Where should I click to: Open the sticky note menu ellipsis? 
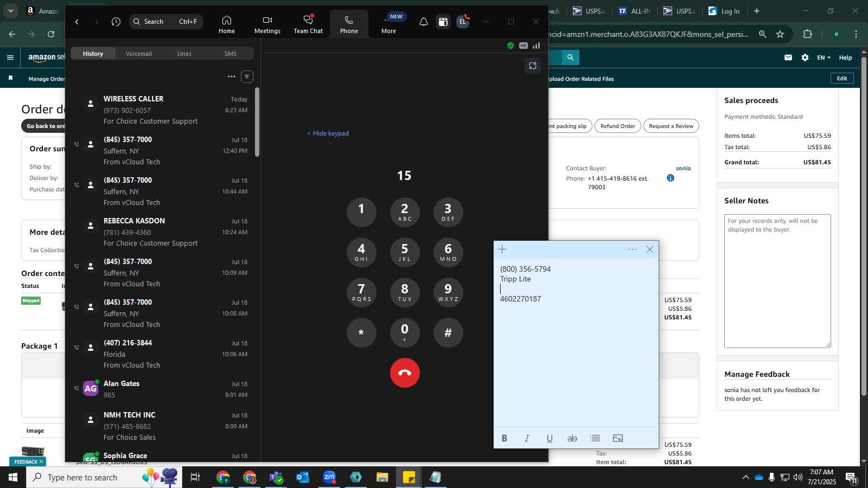(x=633, y=249)
